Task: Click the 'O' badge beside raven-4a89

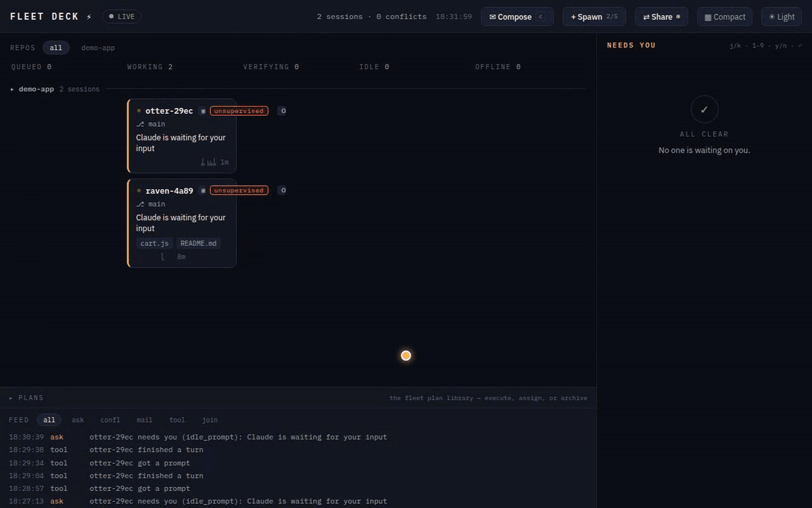Action: (x=283, y=190)
